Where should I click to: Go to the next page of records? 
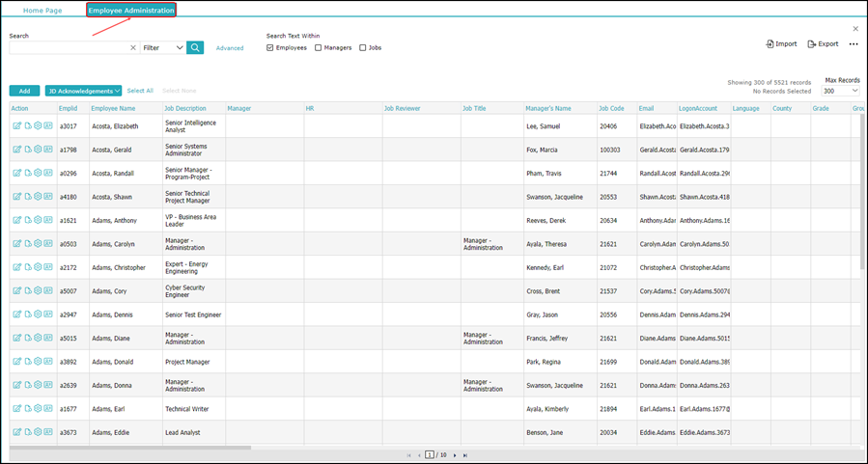tap(455, 455)
